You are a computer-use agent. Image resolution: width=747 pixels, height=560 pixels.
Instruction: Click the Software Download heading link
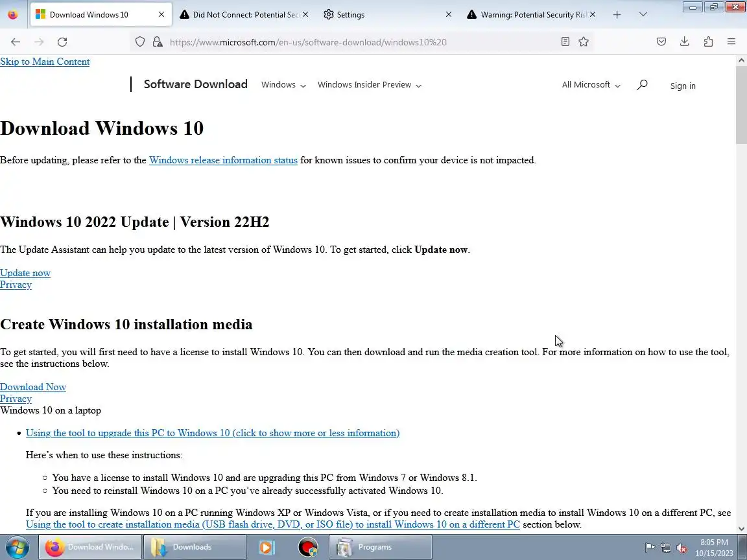(x=196, y=84)
